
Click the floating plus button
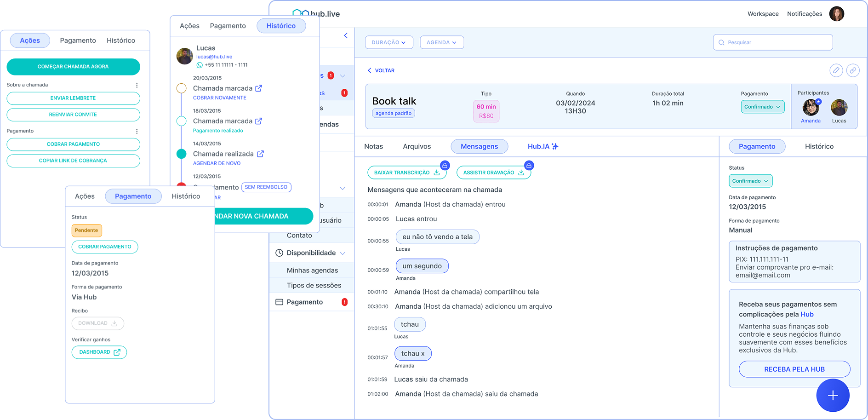(x=833, y=395)
